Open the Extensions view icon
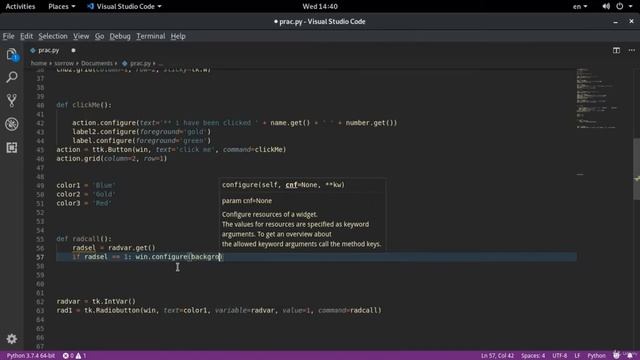This screenshot has height=360, width=640. point(11,147)
